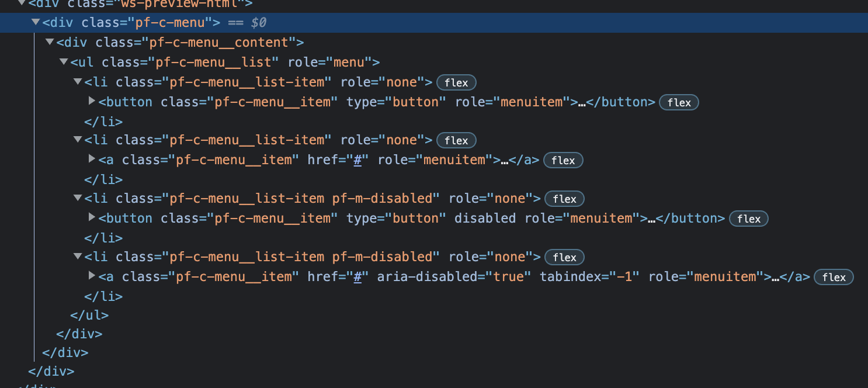Open the # href link of first anchor

coord(357,160)
